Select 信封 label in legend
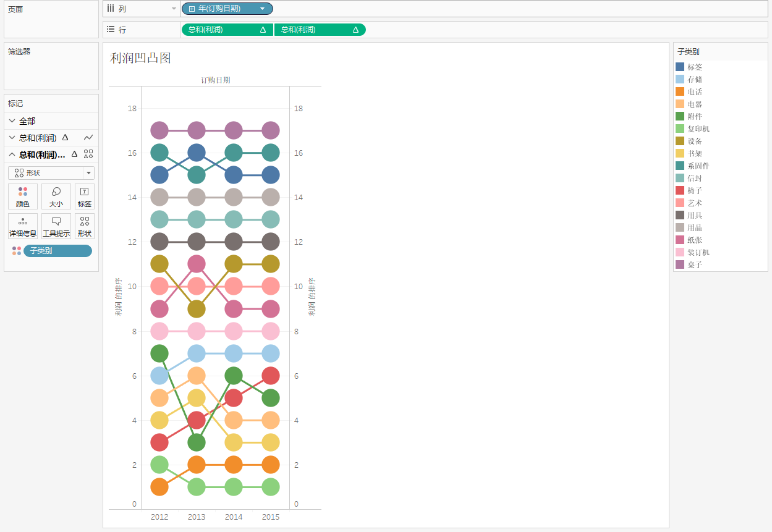The width and height of the screenshot is (772, 532). (x=695, y=178)
